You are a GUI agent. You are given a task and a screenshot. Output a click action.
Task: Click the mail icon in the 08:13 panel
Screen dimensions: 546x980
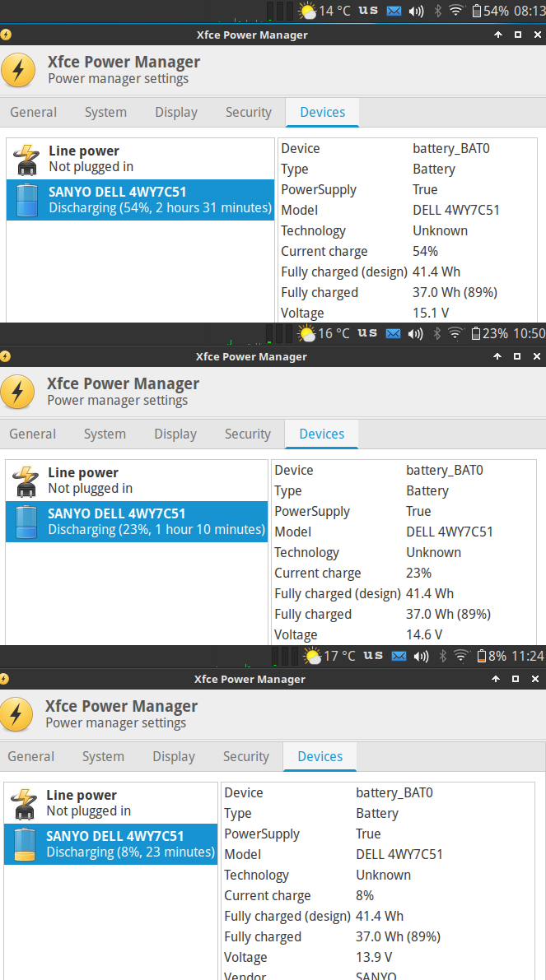pos(394,12)
